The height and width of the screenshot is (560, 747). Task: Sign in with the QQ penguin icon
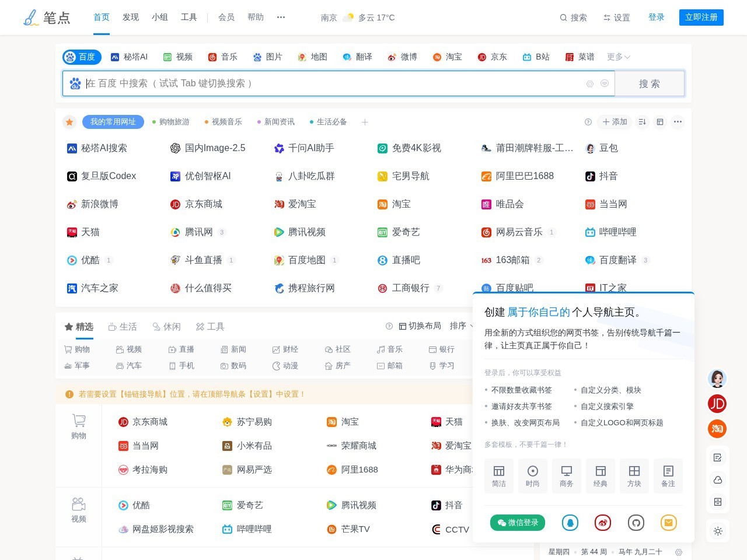coord(570,523)
